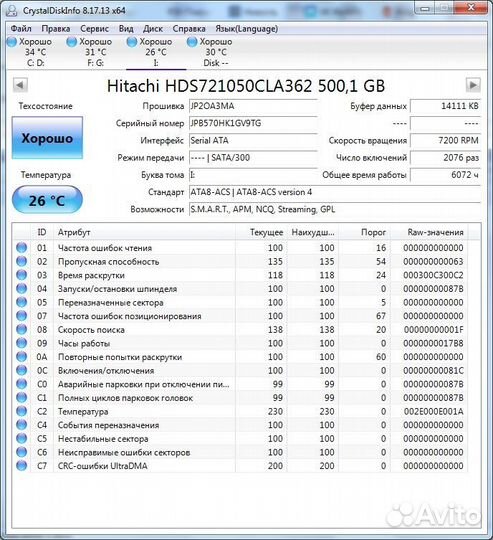Click the status icon of attribute C4
The width and height of the screenshot is (493, 540).
click(x=21, y=425)
